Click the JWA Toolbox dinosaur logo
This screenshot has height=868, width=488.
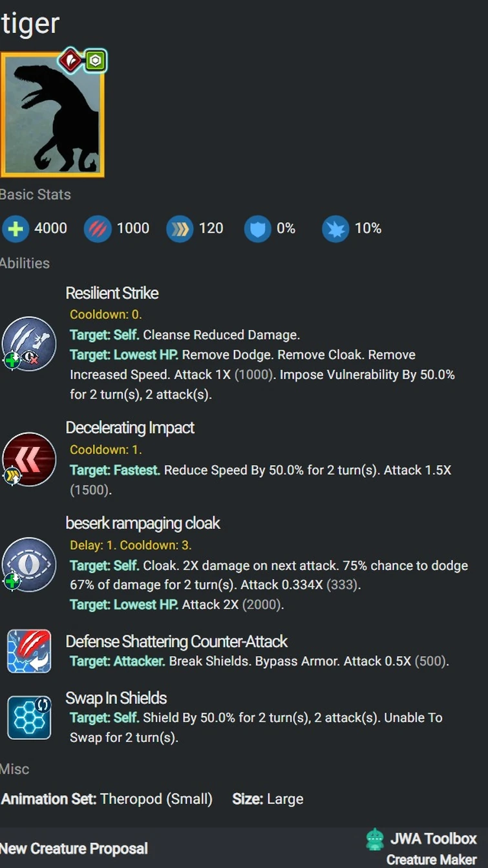click(x=376, y=840)
